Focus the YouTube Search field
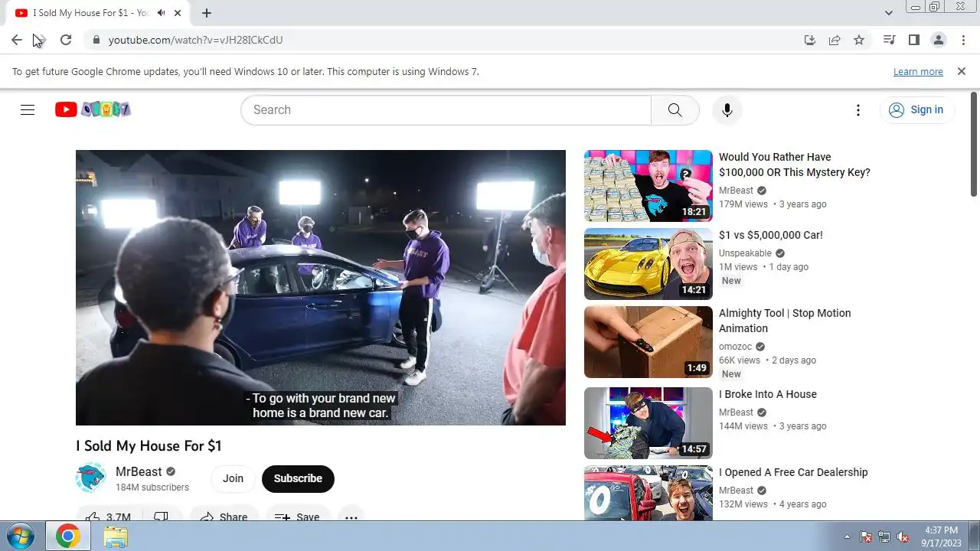The width and height of the screenshot is (980, 551). 446,110
